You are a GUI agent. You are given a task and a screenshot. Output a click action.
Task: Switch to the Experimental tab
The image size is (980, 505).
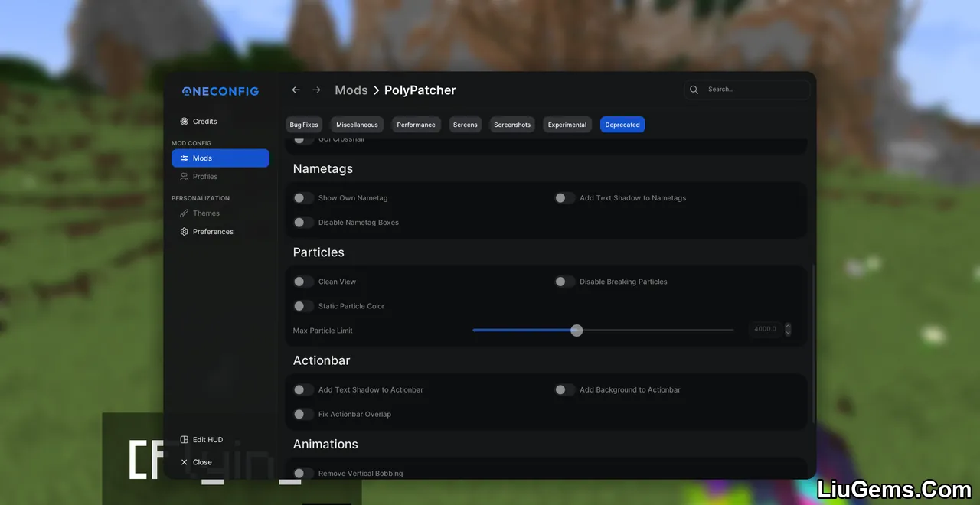pos(567,125)
